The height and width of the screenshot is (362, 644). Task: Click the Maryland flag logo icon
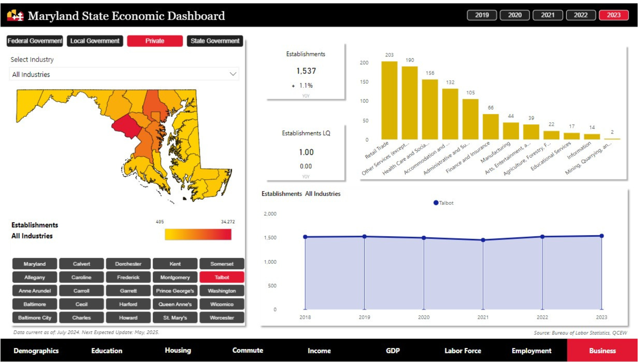(15, 15)
